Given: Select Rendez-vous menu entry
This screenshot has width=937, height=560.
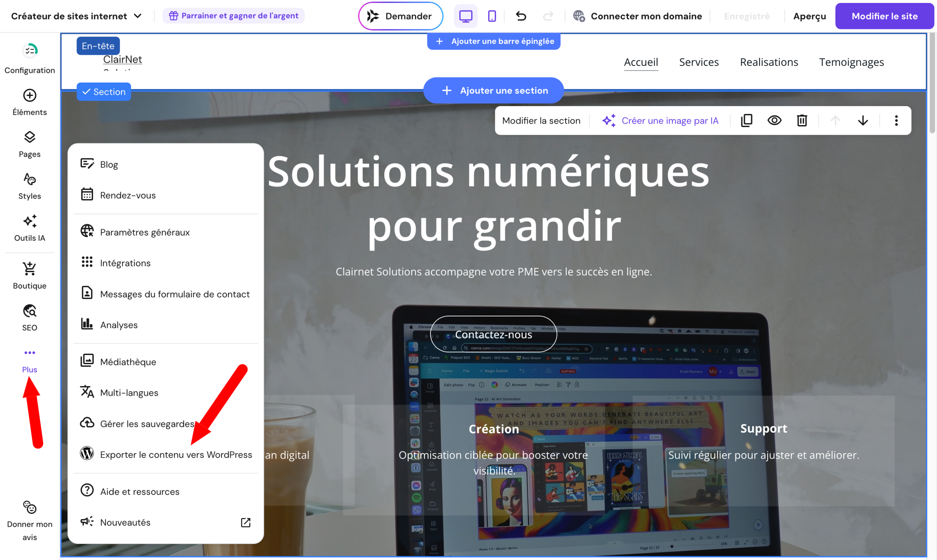Looking at the screenshot, I should pos(165,195).
